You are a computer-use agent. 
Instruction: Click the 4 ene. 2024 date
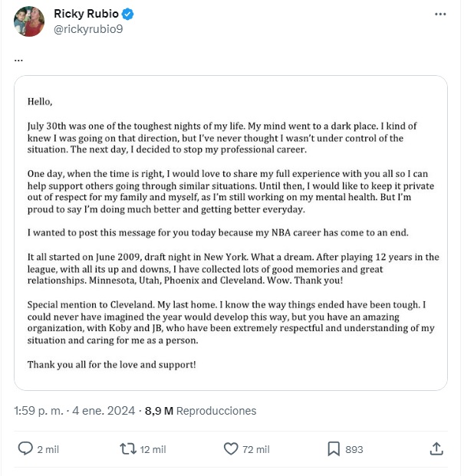click(x=104, y=411)
